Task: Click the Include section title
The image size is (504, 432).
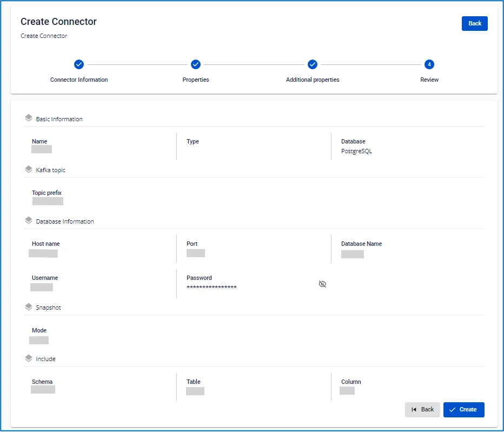Action: pyautogui.click(x=45, y=359)
